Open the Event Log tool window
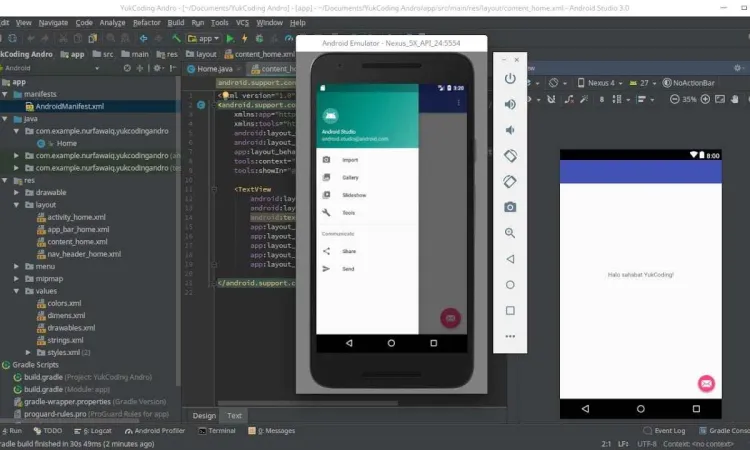750x450 pixels. 664,431
